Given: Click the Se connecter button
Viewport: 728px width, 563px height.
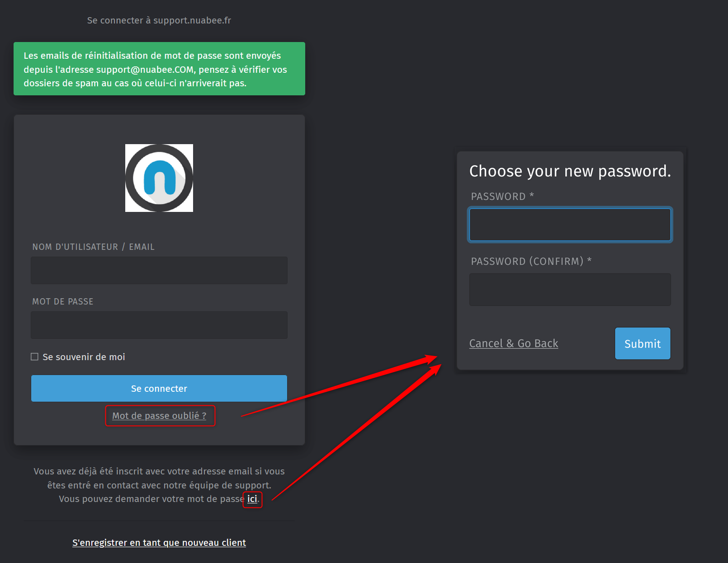Looking at the screenshot, I should [x=159, y=389].
